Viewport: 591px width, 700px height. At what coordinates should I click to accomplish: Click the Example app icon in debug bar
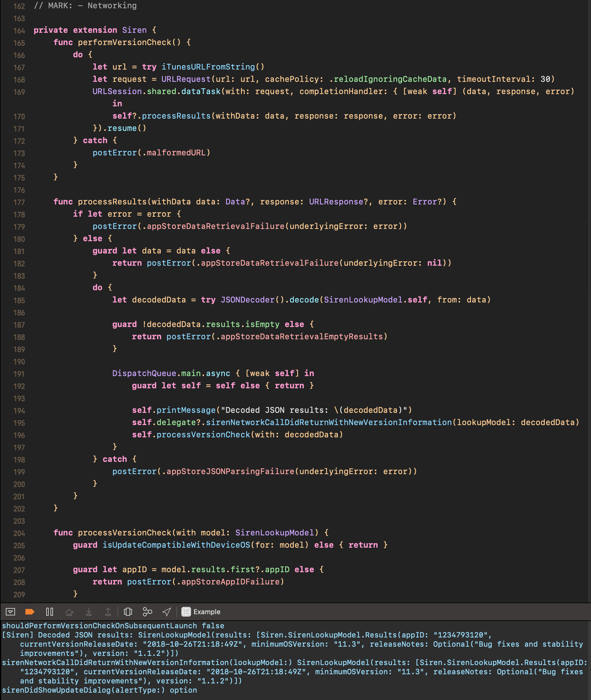point(186,612)
